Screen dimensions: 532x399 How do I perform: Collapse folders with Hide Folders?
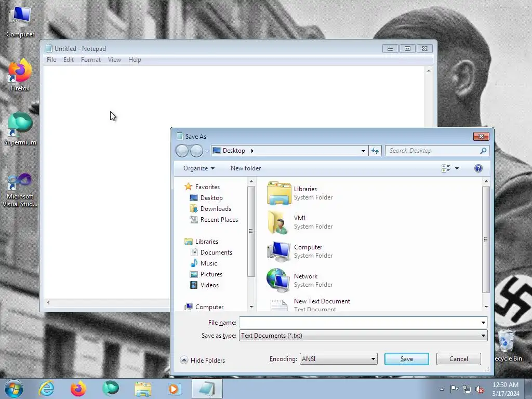point(203,361)
